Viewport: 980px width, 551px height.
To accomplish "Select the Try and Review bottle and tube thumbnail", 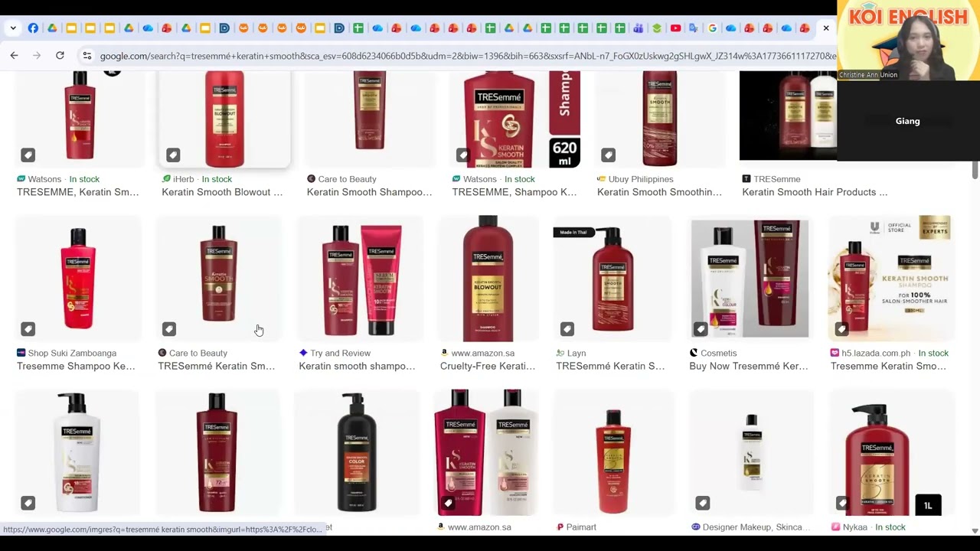I will [x=361, y=279].
